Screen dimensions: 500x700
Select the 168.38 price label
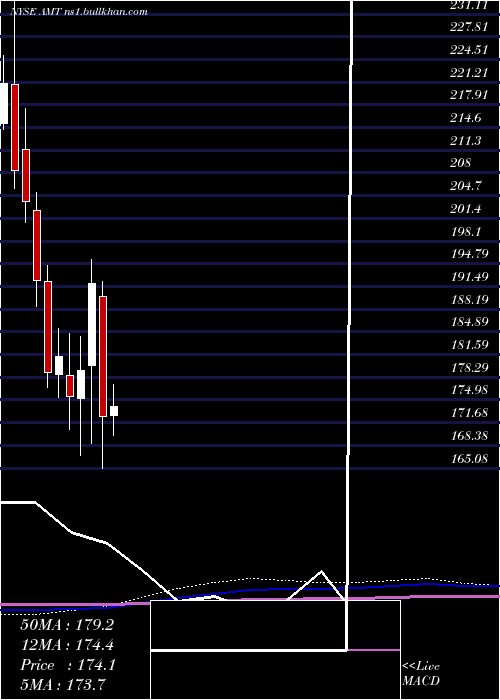coord(469,435)
